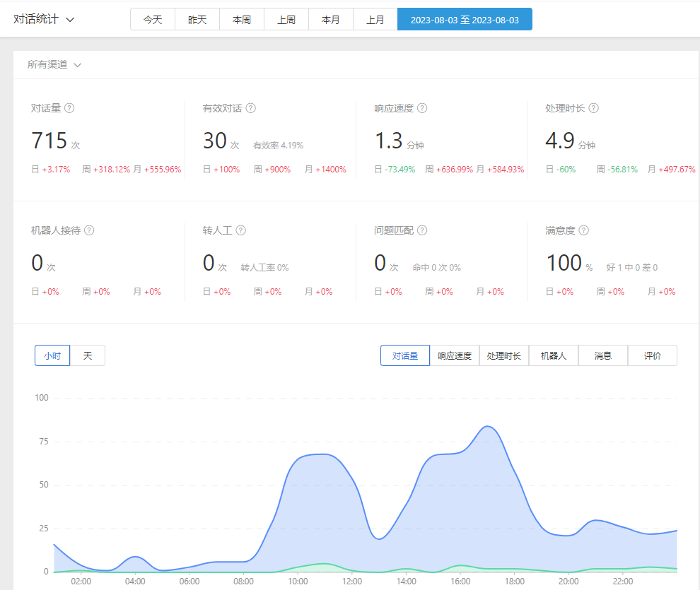Select the 昨天 date range
The height and width of the screenshot is (590, 700).
click(x=197, y=20)
